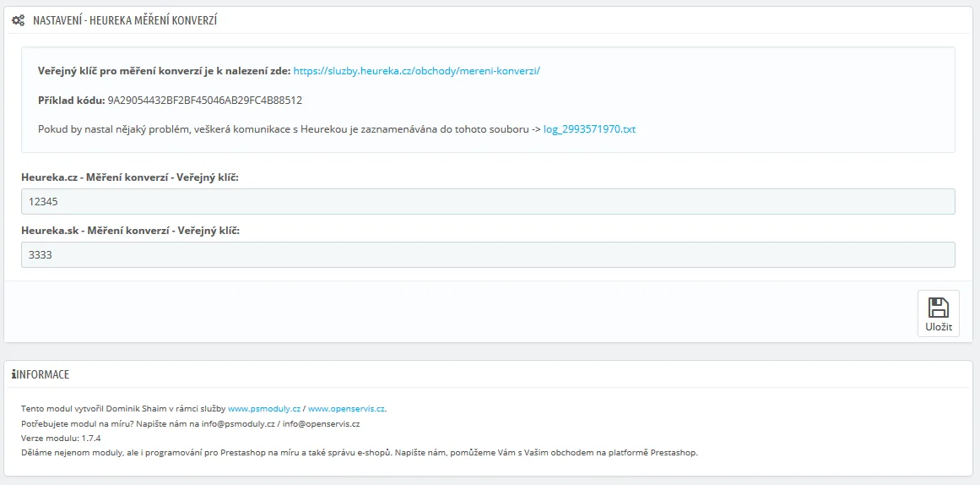Focus the Heureka.sk public key input field
The height and width of the screenshot is (485, 980).
488,255
